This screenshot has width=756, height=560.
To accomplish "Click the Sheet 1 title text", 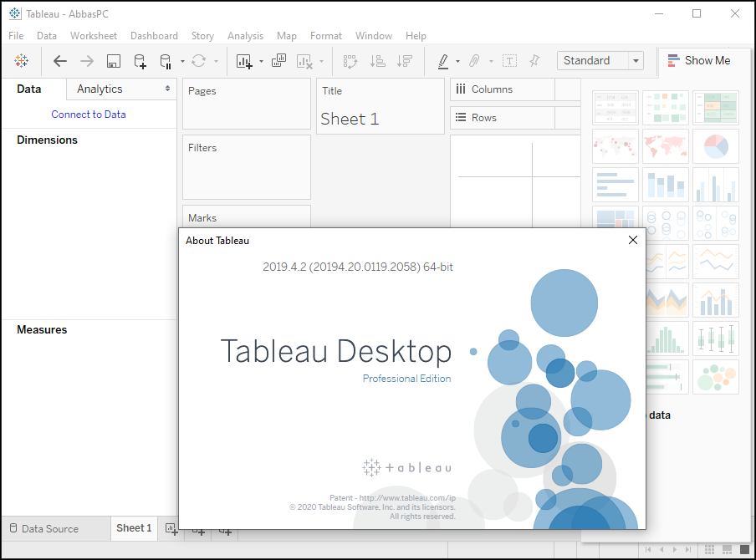I will 350,119.
